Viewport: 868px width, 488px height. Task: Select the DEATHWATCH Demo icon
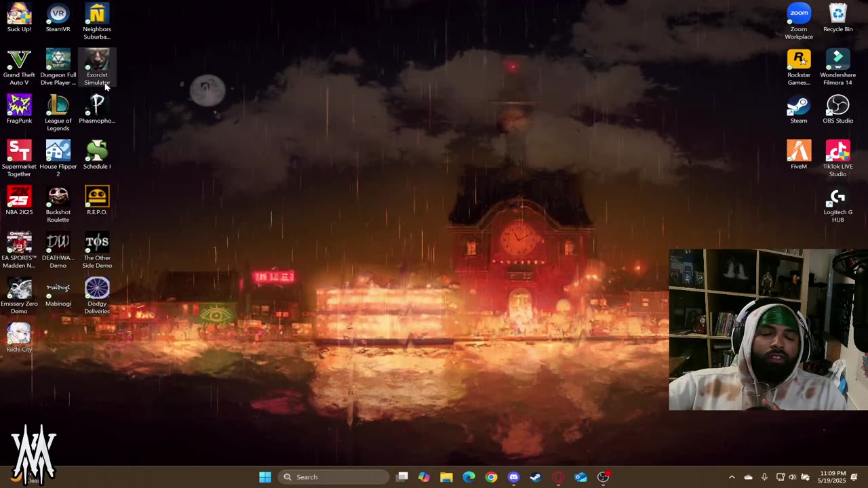tap(58, 250)
